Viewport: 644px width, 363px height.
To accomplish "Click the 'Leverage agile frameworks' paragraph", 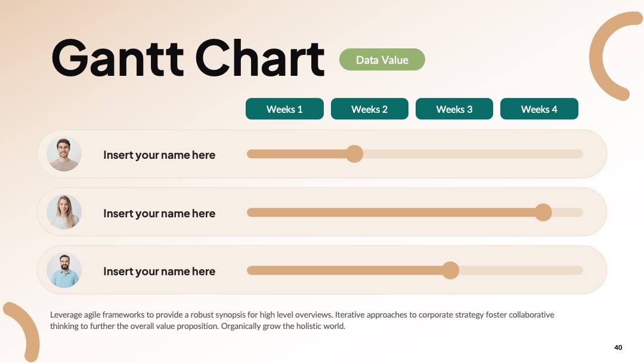I will pyautogui.click(x=302, y=320).
